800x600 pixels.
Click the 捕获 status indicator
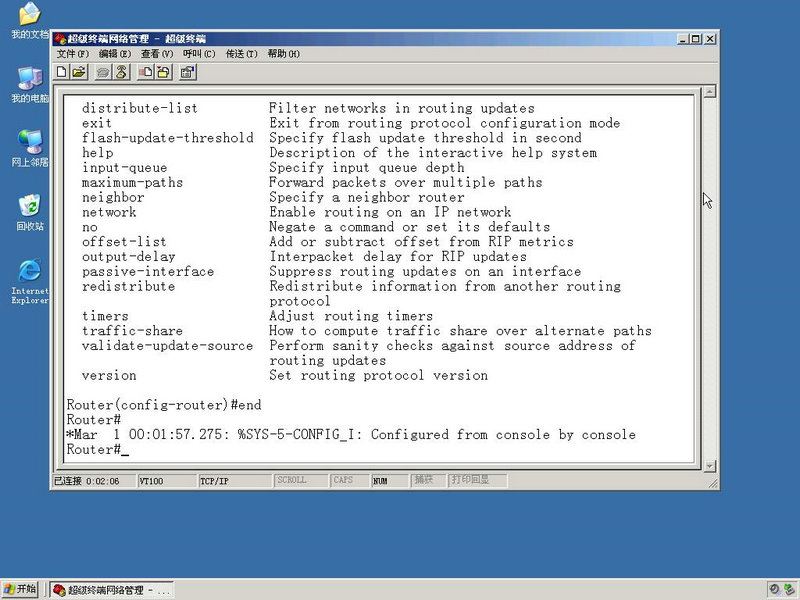pos(428,480)
